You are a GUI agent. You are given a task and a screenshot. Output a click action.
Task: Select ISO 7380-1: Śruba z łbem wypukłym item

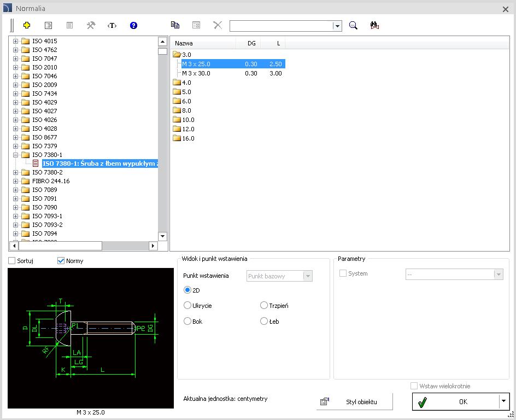click(100, 164)
